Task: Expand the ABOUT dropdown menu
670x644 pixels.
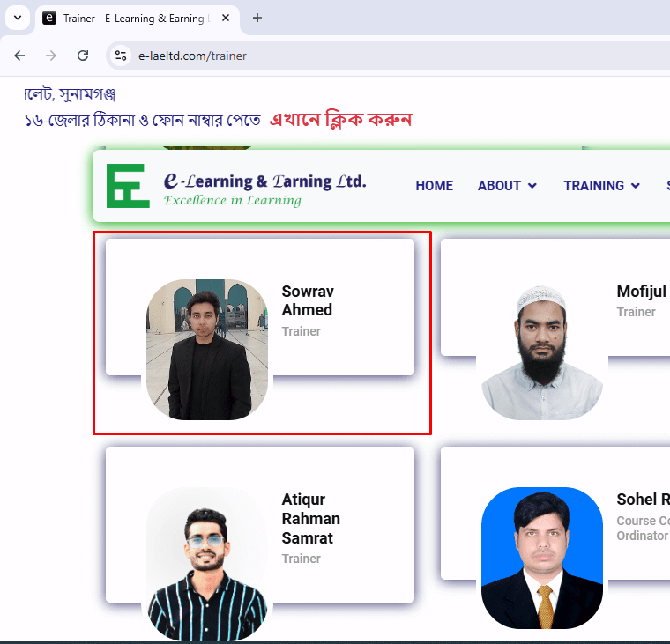Action: tap(507, 186)
